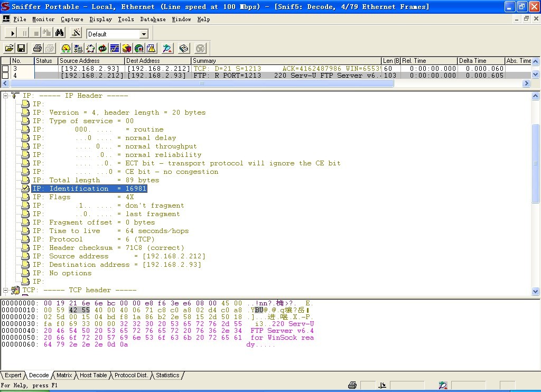The height and width of the screenshot is (392, 541).
Task: Click the Stop and Display button
Action: tap(47, 33)
